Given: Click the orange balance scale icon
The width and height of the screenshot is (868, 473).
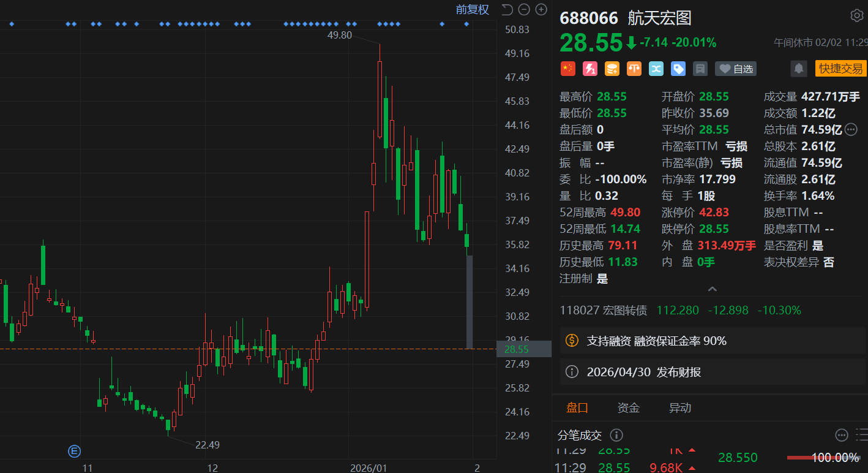Looking at the screenshot, I should (634, 69).
